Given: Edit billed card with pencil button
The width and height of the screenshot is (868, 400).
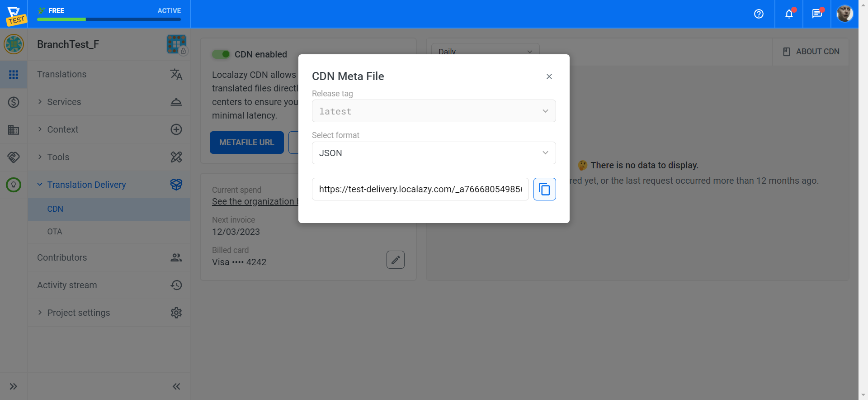Looking at the screenshot, I should coord(396,260).
